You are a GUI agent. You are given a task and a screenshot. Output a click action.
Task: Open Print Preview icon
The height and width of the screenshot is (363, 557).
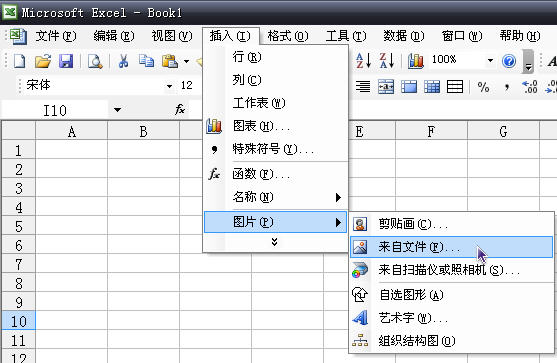[95, 61]
